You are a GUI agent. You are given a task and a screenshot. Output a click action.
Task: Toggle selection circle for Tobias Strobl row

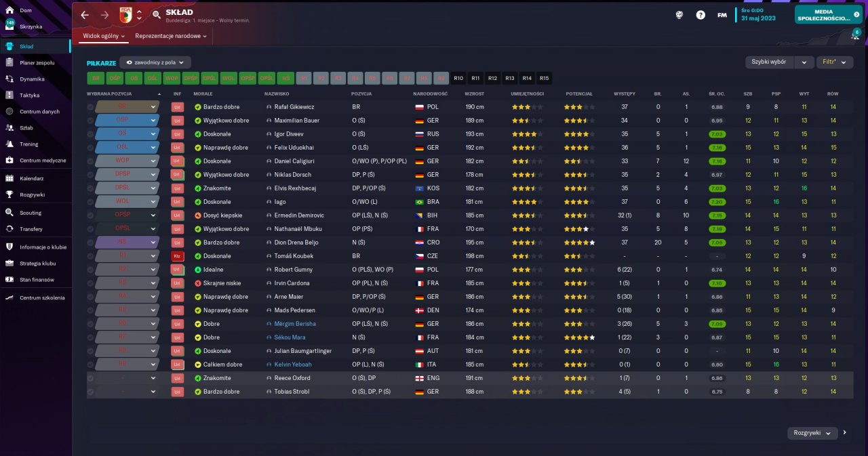point(90,392)
